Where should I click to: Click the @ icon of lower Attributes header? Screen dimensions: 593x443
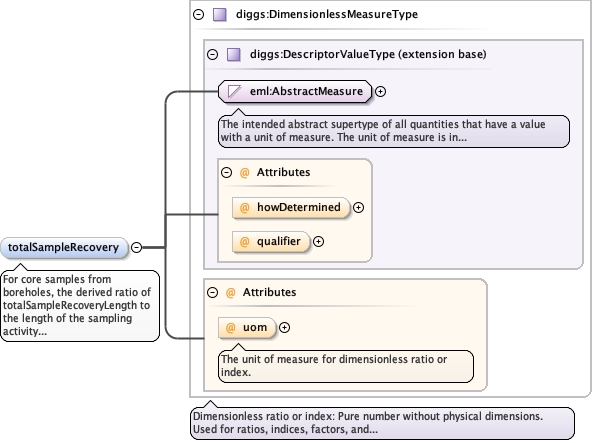230,292
